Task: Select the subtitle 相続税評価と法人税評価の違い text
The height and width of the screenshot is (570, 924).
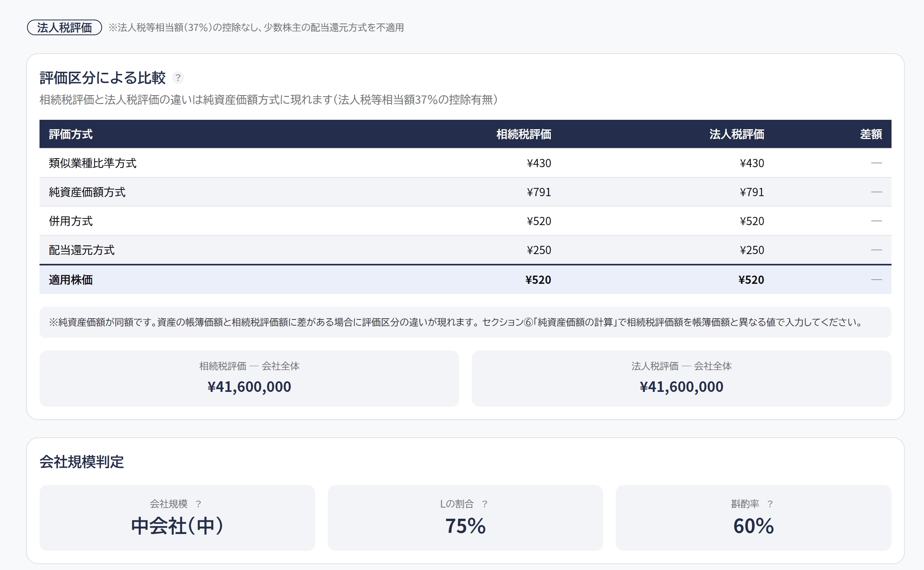Action: pyautogui.click(x=269, y=100)
